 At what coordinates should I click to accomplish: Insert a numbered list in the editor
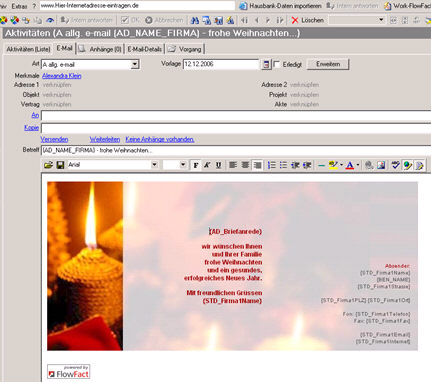[x=272, y=165]
